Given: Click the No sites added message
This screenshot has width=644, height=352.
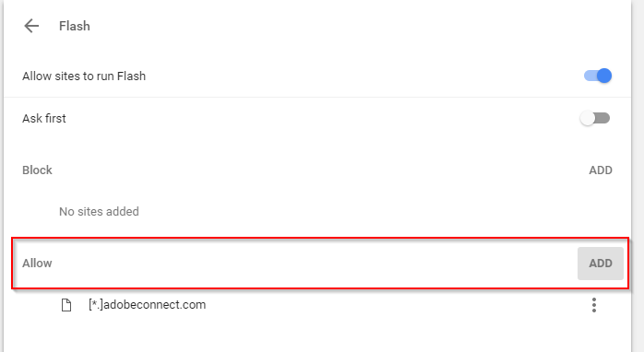Looking at the screenshot, I should pyautogui.click(x=99, y=212).
